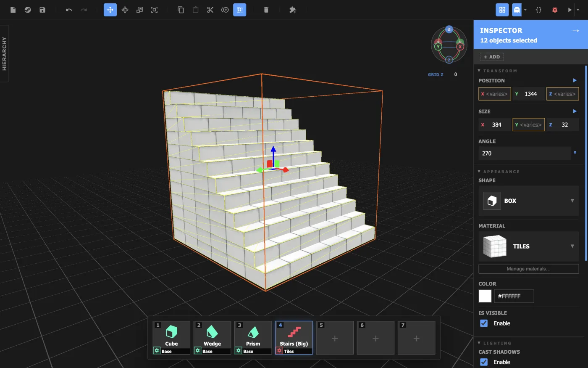Collapse the Appearance section
The image size is (588, 368).
(479, 172)
